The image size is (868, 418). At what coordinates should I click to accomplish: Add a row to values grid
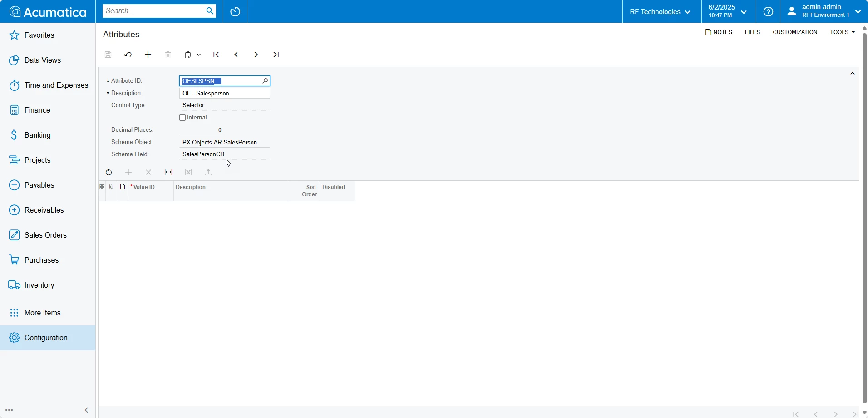[128, 172]
